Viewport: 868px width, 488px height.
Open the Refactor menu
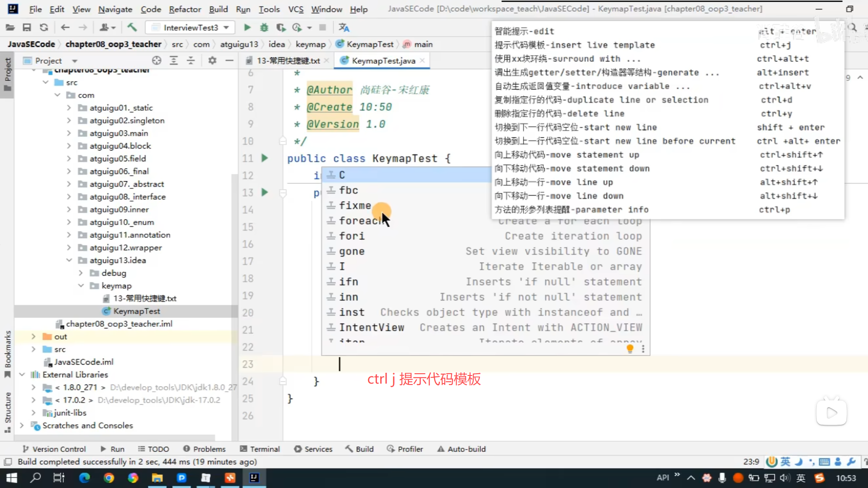click(184, 9)
